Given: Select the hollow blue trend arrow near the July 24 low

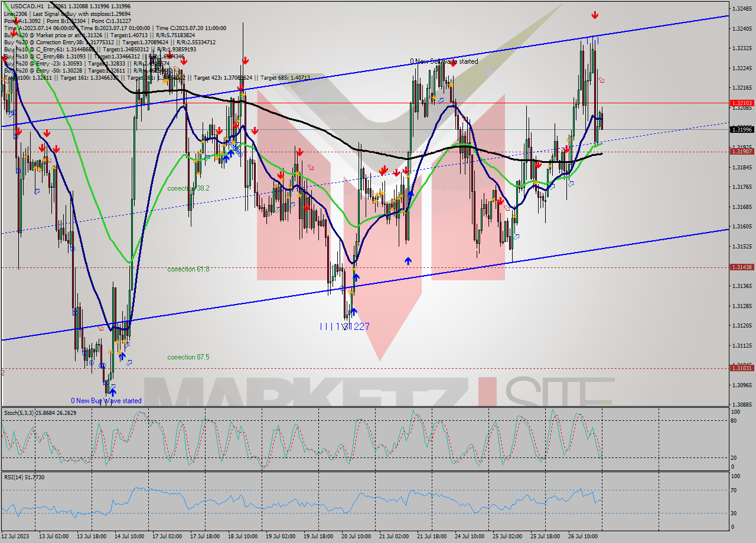Looking at the screenshot, I should (x=517, y=236).
